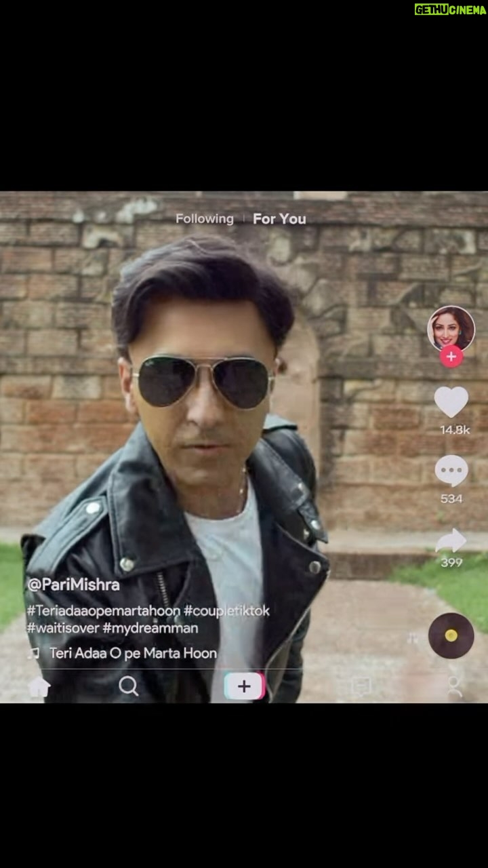This screenshot has width=488, height=868.
Task: Select the 534 comments count
Action: 451,498
